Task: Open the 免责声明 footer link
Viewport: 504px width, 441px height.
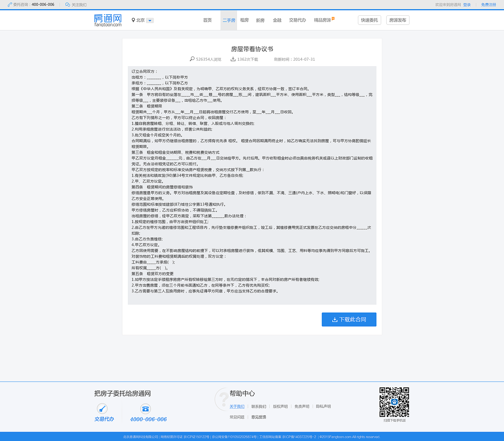Action: (302, 406)
